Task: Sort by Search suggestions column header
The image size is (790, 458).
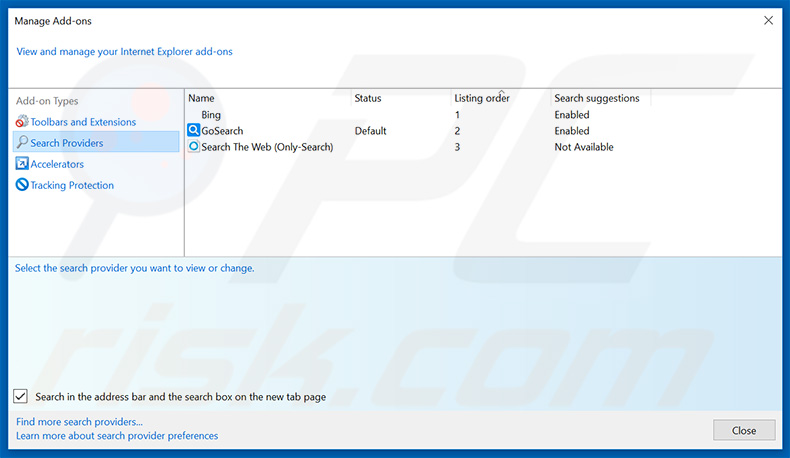Action: 597,98
